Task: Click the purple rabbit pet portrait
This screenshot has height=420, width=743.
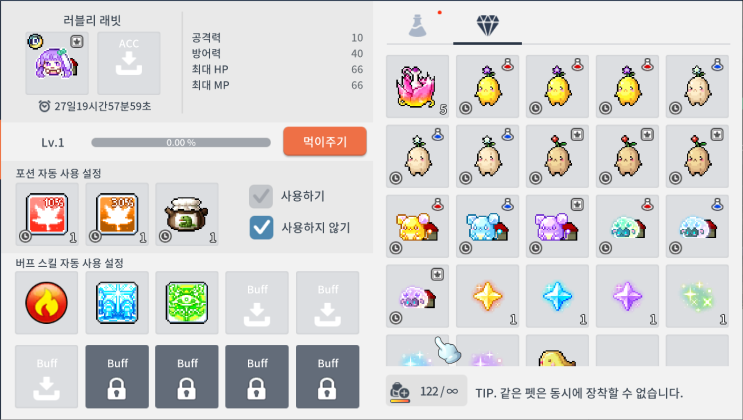Action: 57,63
